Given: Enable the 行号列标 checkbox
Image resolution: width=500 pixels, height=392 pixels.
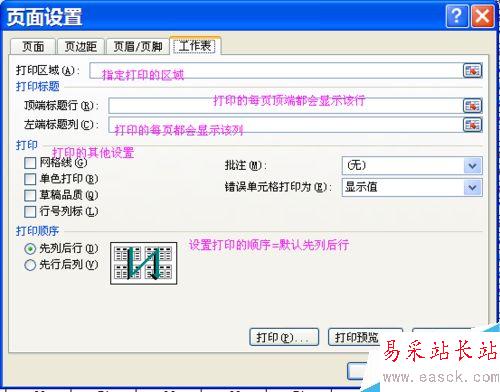Looking at the screenshot, I should coord(30,211).
